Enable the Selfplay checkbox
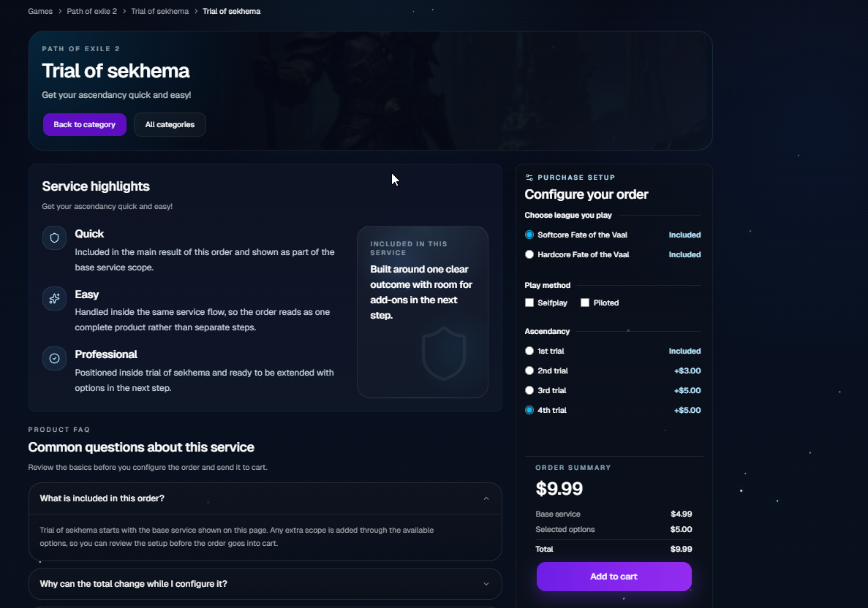Image resolution: width=868 pixels, height=608 pixels. point(529,303)
